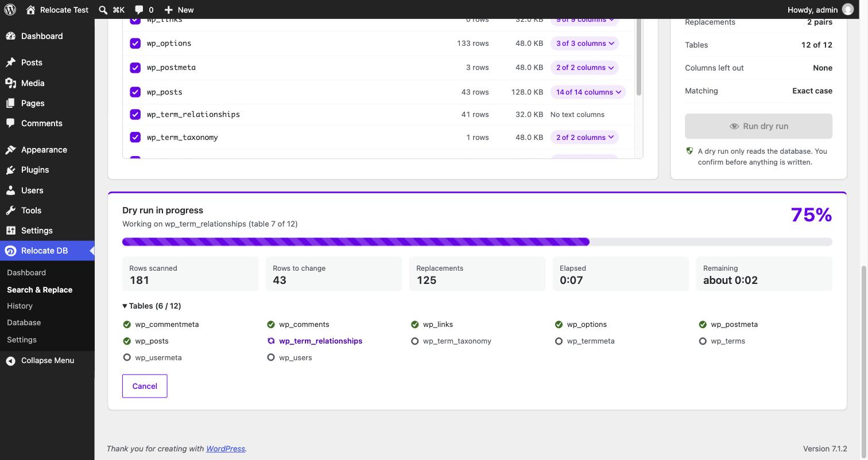
Task: Click the WordPress logo icon
Action: coord(10,10)
